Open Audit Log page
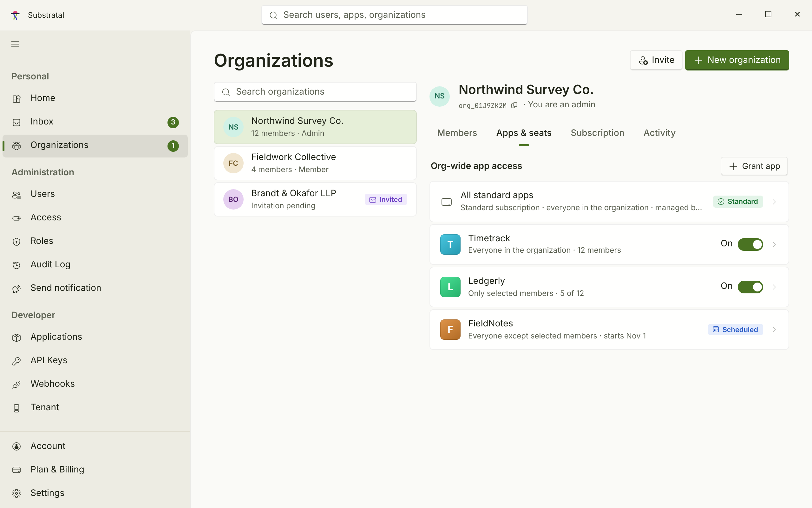The image size is (812, 508). point(95,265)
